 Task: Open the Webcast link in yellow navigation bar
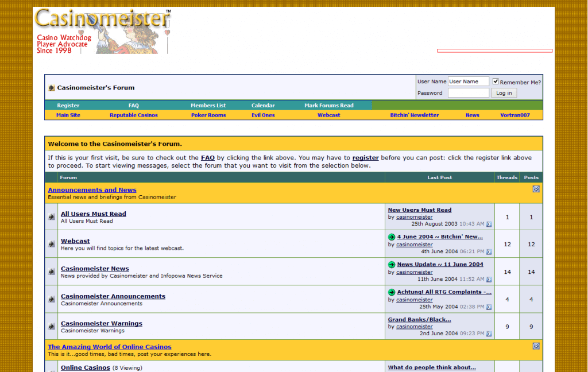329,115
